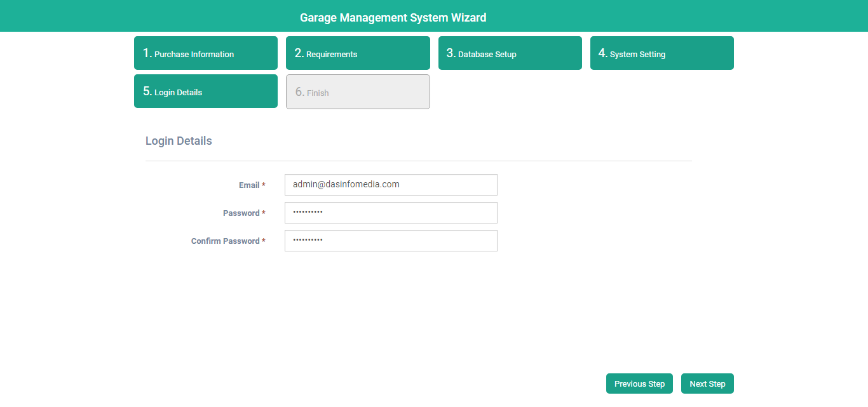Click the Login Details section heading
Screen dimensions: 868x407
tap(179, 141)
